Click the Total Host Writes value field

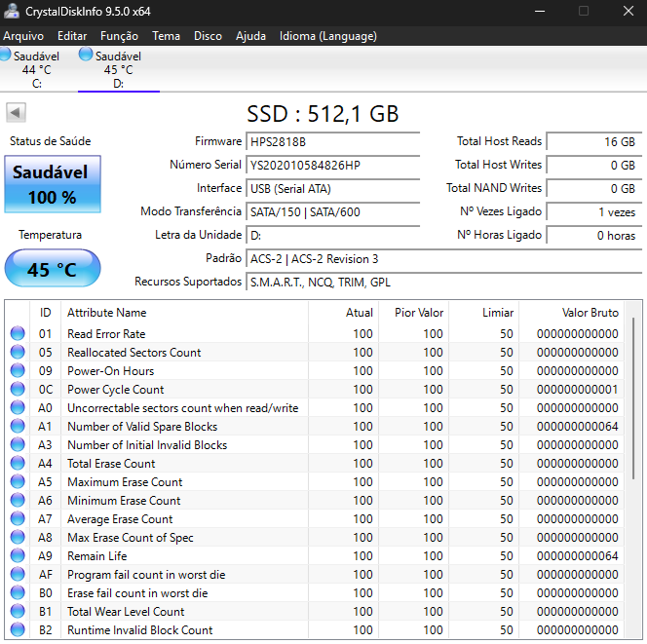[594, 165]
